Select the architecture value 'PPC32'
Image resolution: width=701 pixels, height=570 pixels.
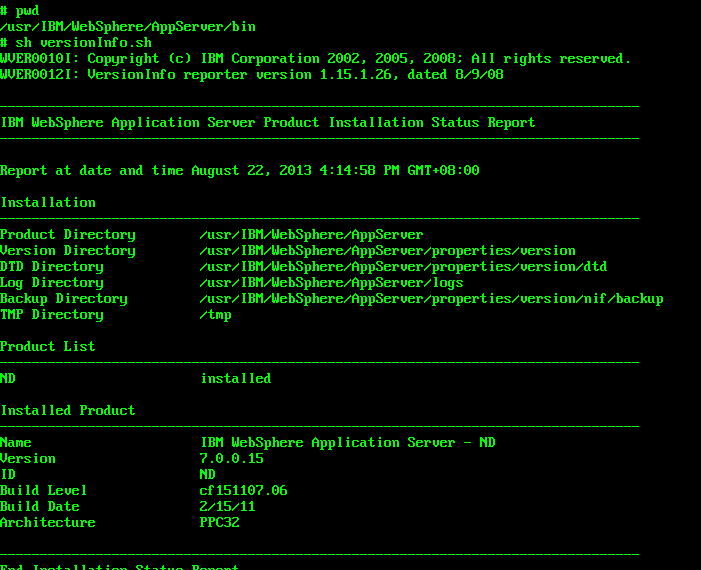220,523
